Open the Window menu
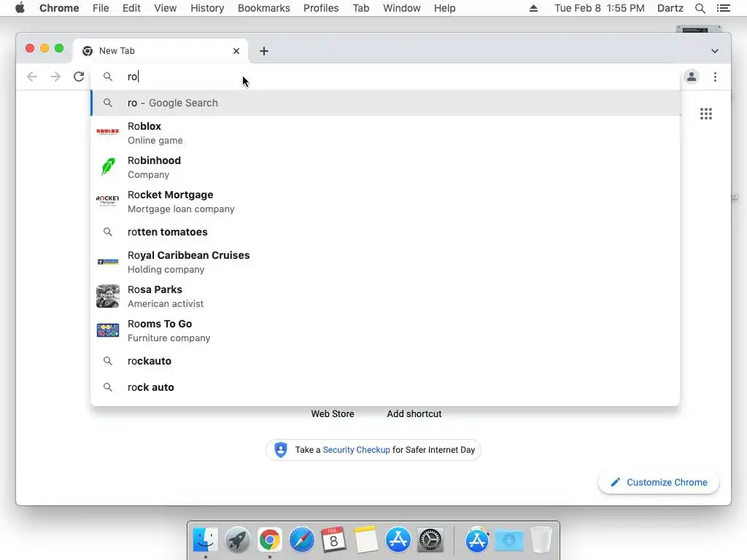Viewport: 747px width, 560px height. click(402, 8)
